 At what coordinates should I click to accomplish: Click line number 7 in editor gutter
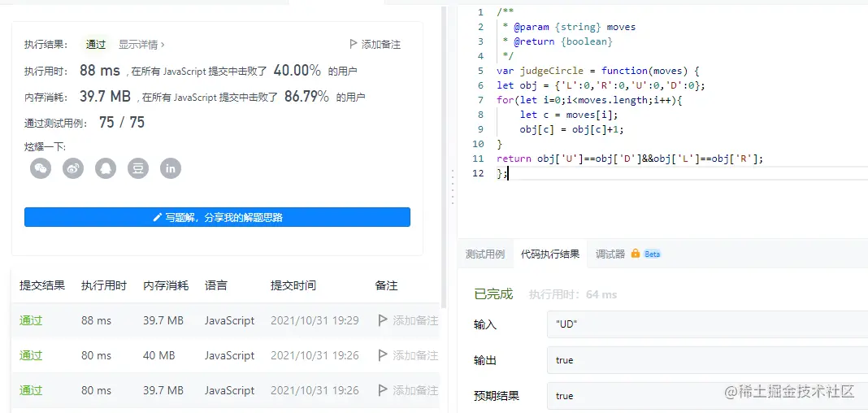coord(480,100)
